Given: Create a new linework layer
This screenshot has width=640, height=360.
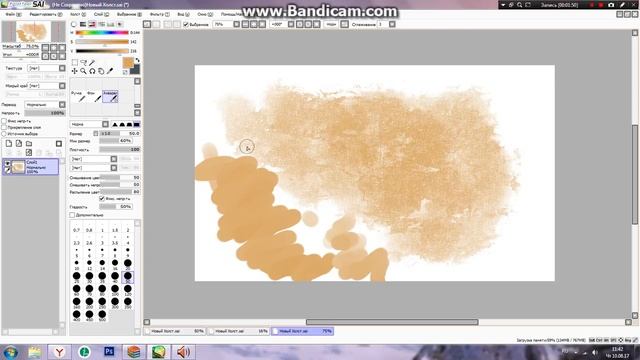Looking at the screenshot, I should 19,144.
